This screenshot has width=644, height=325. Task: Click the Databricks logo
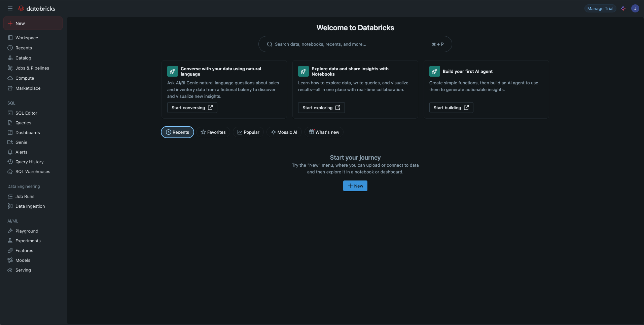point(37,8)
